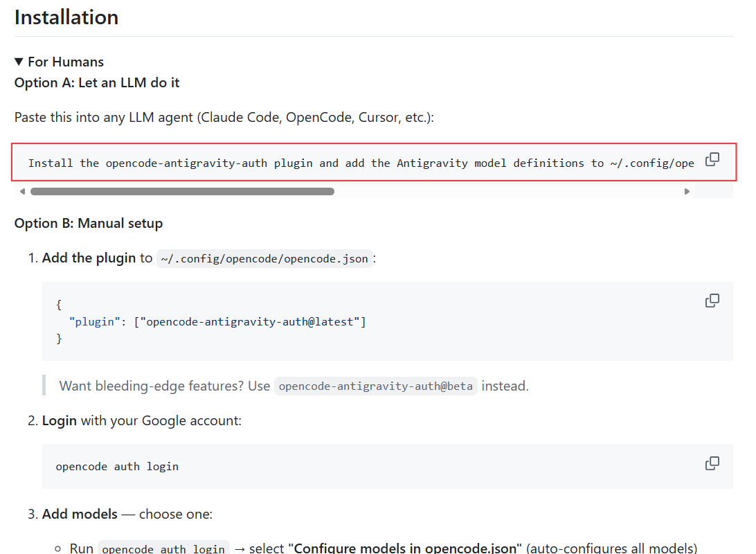Click the "opencode-antigravity-auth@latest" string
756x554 pixels.
[x=250, y=321]
